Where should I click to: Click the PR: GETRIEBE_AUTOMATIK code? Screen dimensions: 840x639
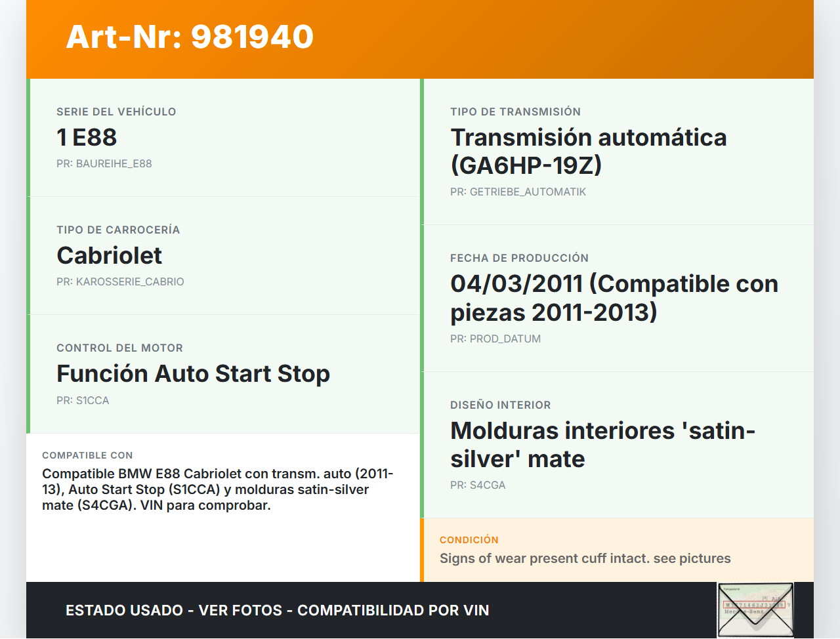tap(518, 192)
